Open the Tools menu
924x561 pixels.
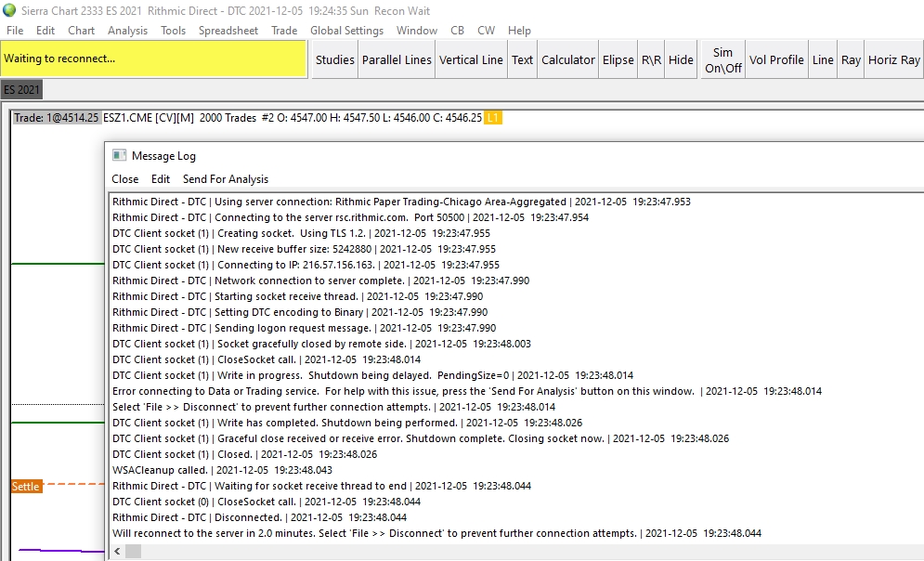point(173,31)
